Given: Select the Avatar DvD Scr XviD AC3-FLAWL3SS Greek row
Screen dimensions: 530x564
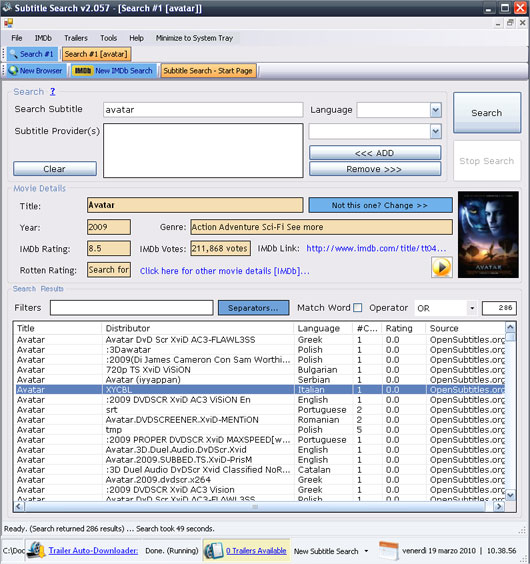Looking at the screenshot, I should point(261,340).
